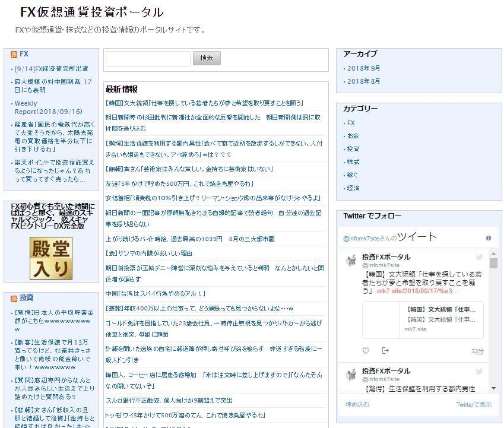Like the first tweet with heart icon
This screenshot has width=504, height=428.
pyautogui.click(x=366, y=351)
